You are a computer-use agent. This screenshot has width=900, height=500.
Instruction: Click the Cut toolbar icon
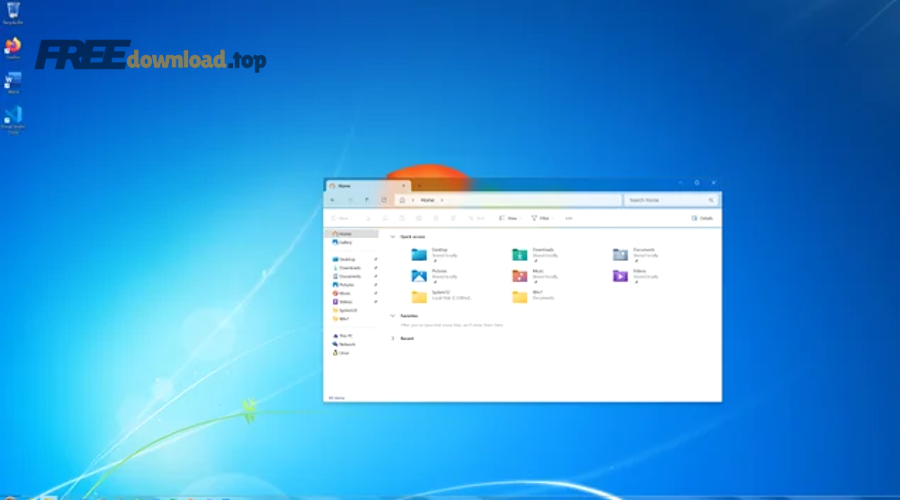click(x=368, y=219)
